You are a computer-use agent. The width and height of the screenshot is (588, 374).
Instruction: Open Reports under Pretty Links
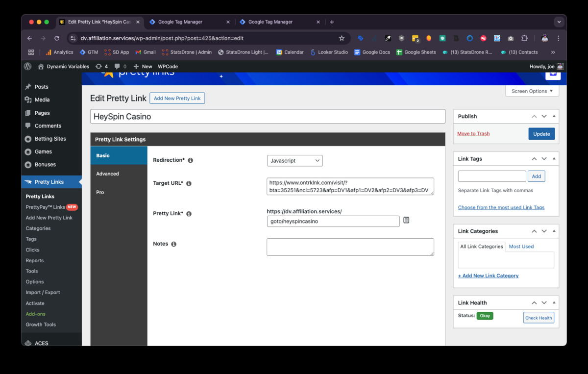coord(35,260)
